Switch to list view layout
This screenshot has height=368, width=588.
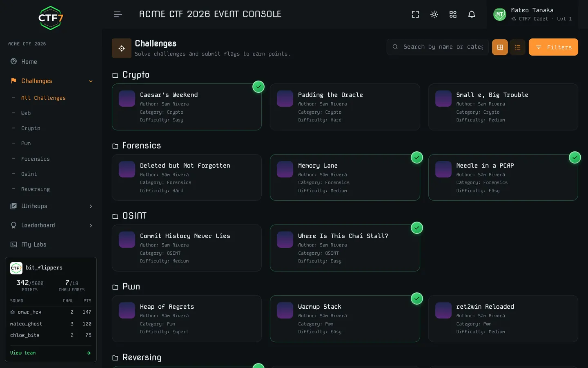coord(517,47)
